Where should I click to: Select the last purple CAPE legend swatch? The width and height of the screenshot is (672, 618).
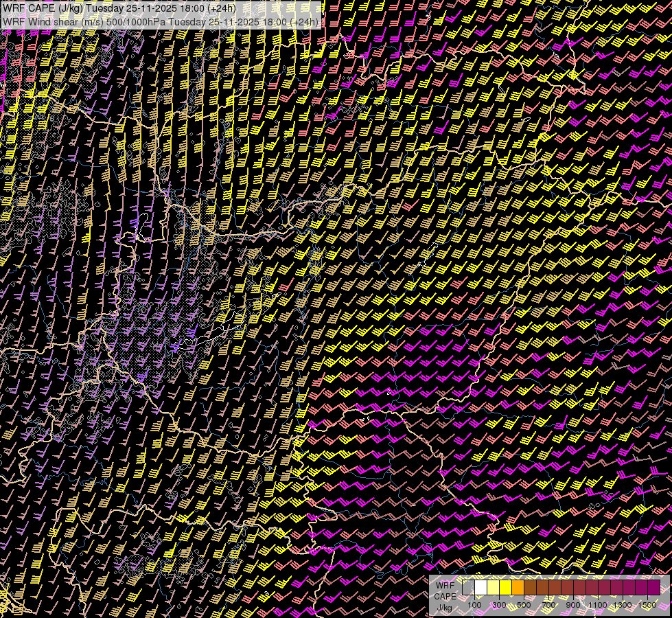point(654,587)
